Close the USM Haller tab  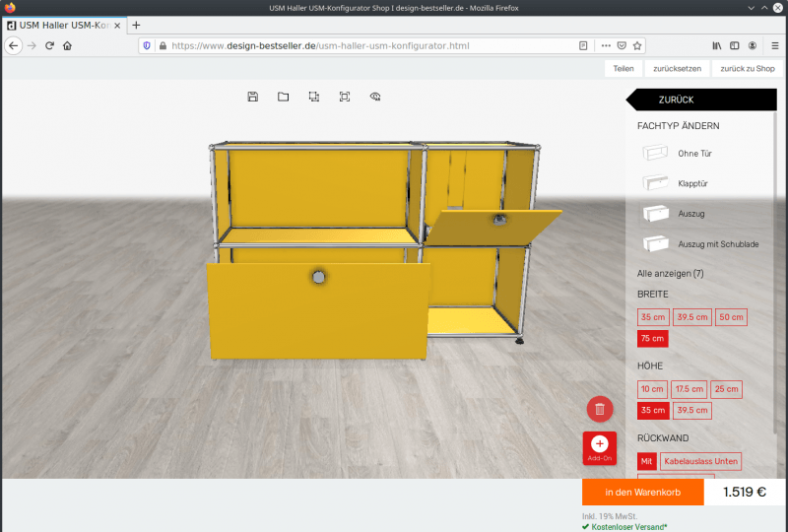coord(117,26)
